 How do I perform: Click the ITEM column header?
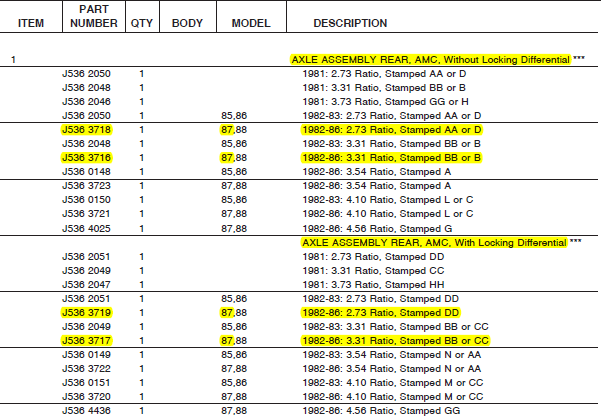(31, 23)
